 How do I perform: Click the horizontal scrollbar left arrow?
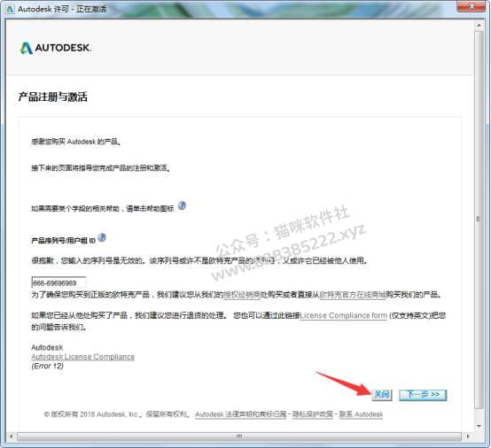click(x=12, y=436)
